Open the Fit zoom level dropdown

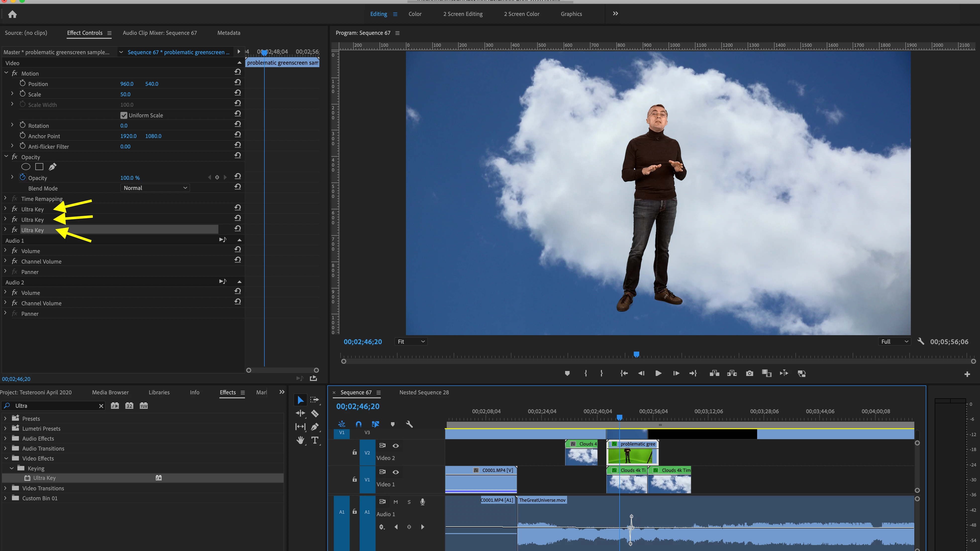[411, 341]
